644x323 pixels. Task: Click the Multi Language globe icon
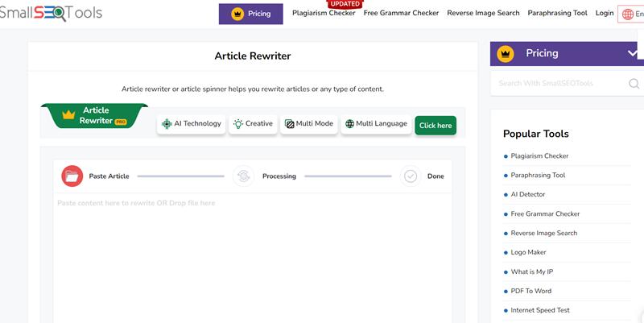click(349, 124)
